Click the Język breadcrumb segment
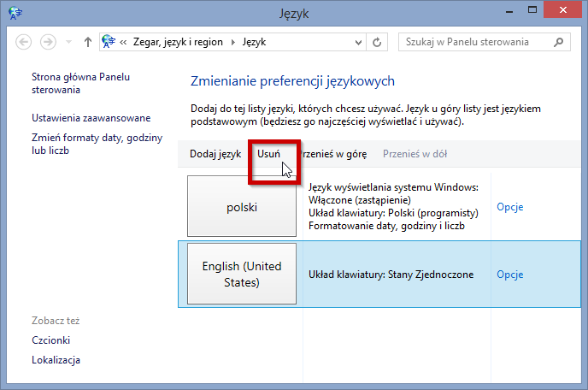Screen dimensions: 588x390 click(254, 42)
